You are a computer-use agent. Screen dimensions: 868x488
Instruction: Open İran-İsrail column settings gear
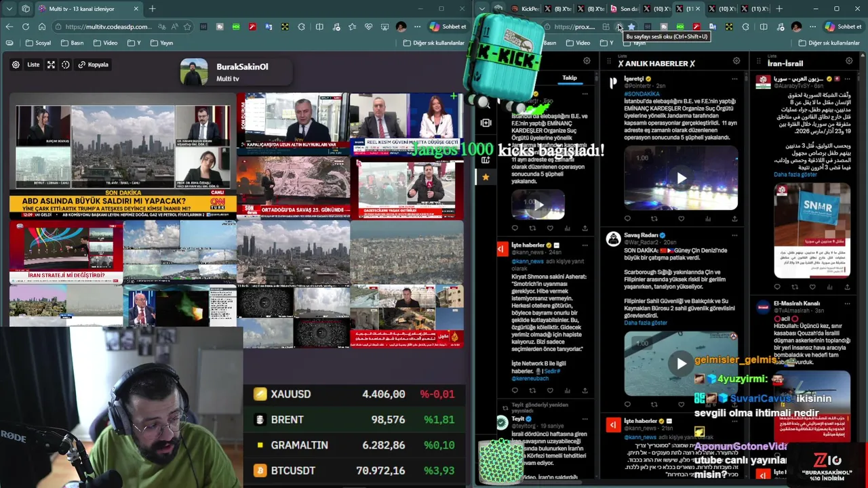click(849, 61)
